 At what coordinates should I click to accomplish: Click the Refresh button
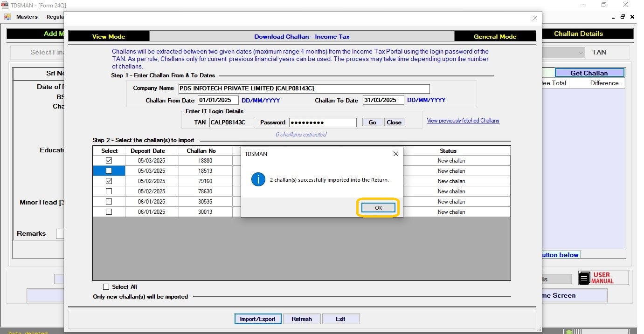click(x=301, y=319)
